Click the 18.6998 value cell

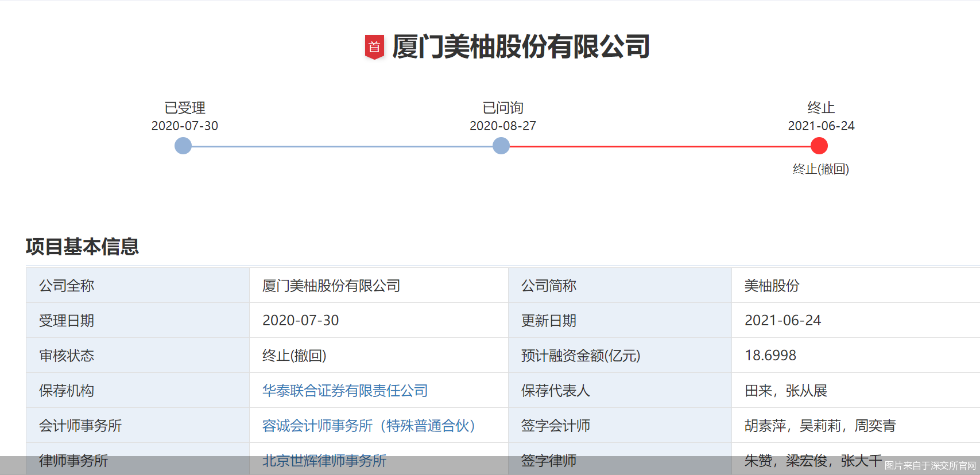pyautogui.click(x=856, y=355)
